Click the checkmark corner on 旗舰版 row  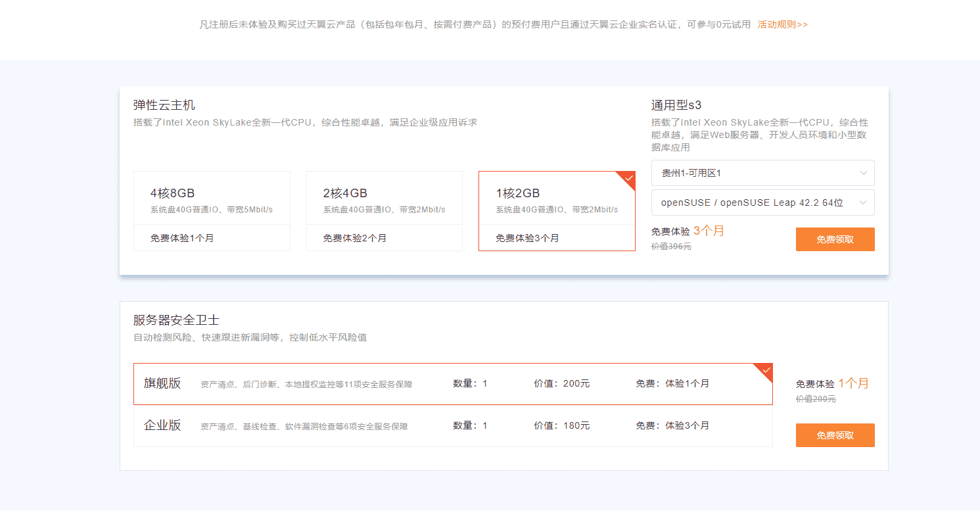(x=765, y=370)
